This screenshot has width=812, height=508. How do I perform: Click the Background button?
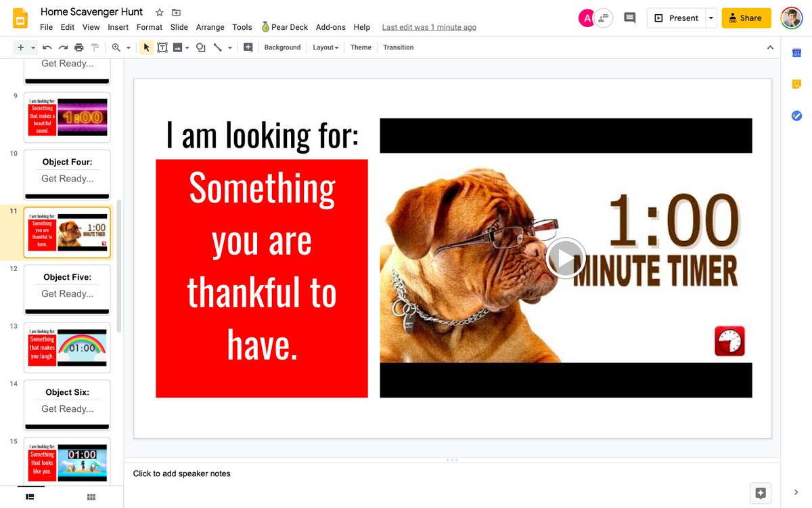pyautogui.click(x=282, y=47)
